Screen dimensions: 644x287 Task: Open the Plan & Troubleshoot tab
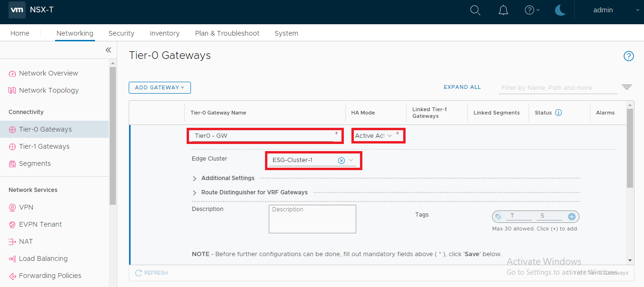[x=227, y=33]
